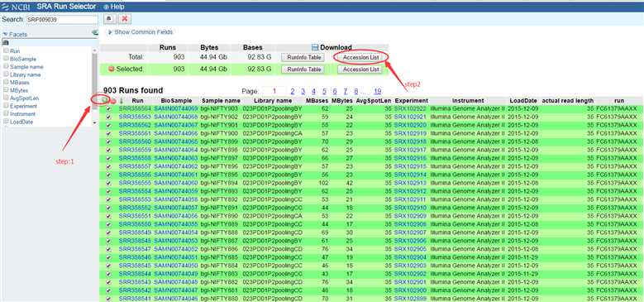The width and height of the screenshot is (644, 302).
Task: Go to results page 6
Action: (335, 91)
